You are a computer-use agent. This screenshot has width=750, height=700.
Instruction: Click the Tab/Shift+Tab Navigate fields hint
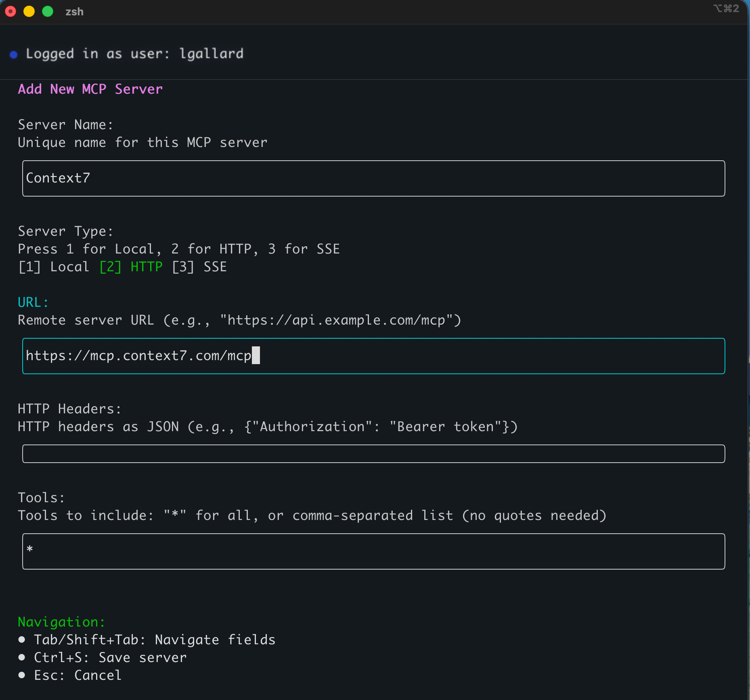tap(155, 640)
